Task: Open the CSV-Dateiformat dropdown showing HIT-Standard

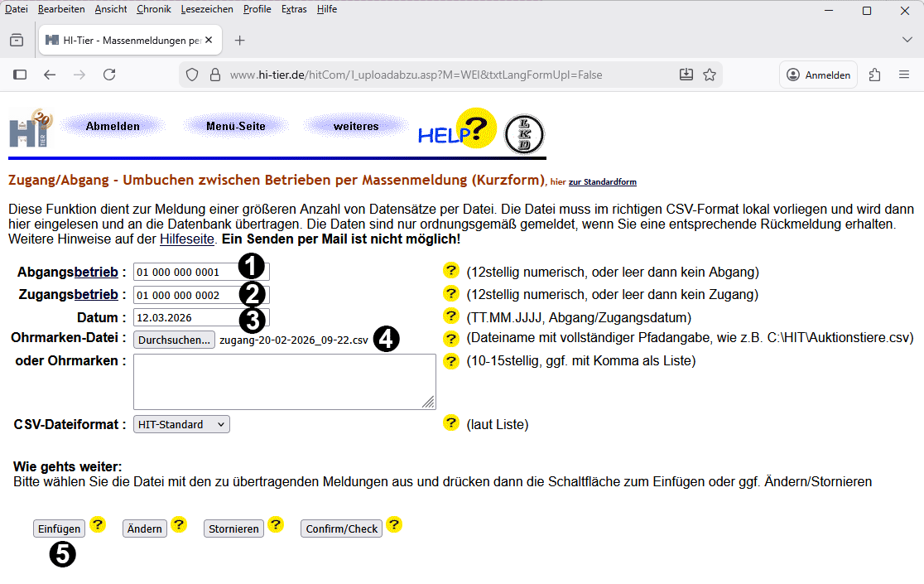Action: click(180, 423)
